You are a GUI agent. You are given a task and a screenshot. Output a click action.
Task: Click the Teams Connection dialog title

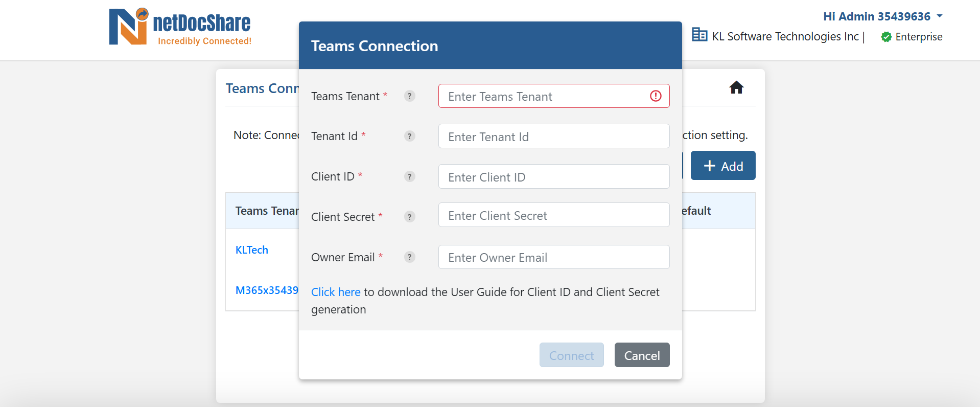point(375,46)
